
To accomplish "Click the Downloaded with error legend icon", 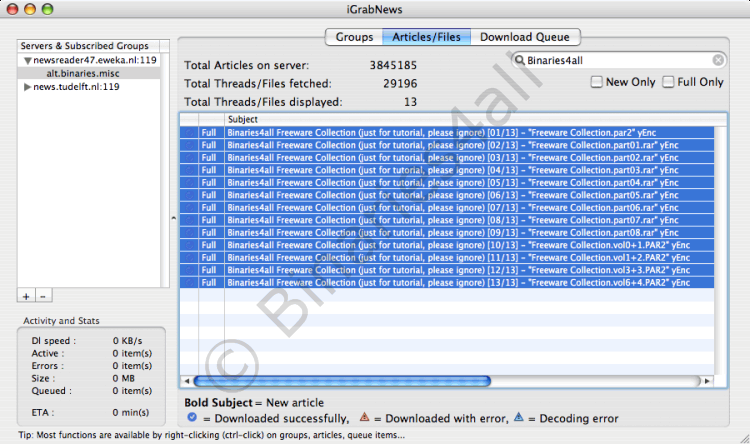I will [x=364, y=417].
